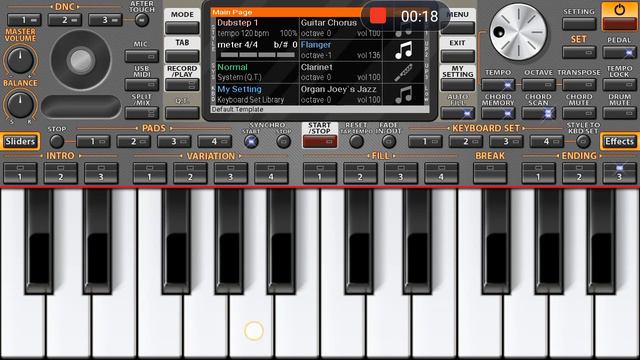Tap the Reset Tap Tempo round button
The image size is (640, 360).
[x=356, y=142]
